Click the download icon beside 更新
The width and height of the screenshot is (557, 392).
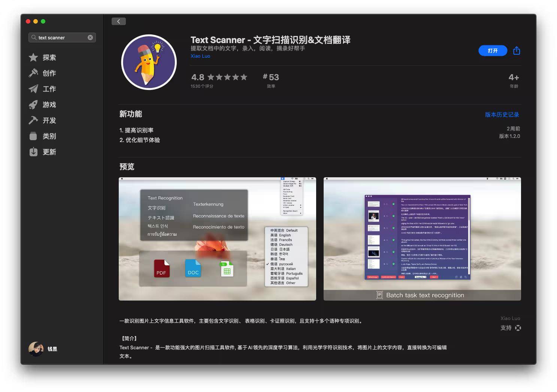point(33,152)
